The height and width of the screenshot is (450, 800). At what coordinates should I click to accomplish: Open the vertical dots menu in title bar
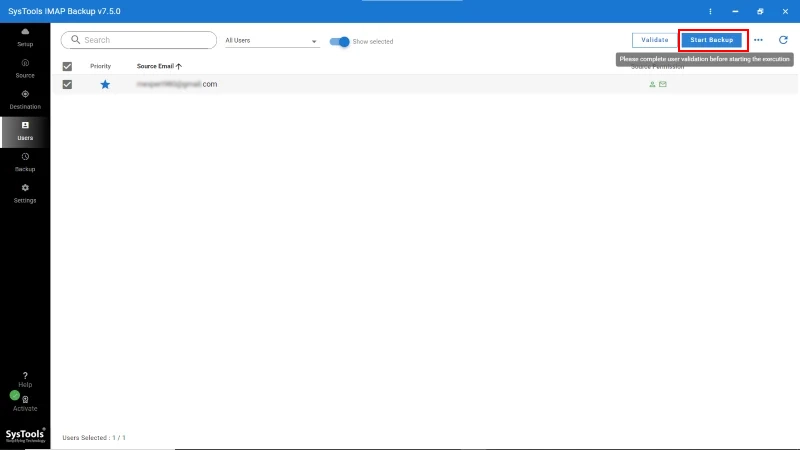(x=710, y=11)
